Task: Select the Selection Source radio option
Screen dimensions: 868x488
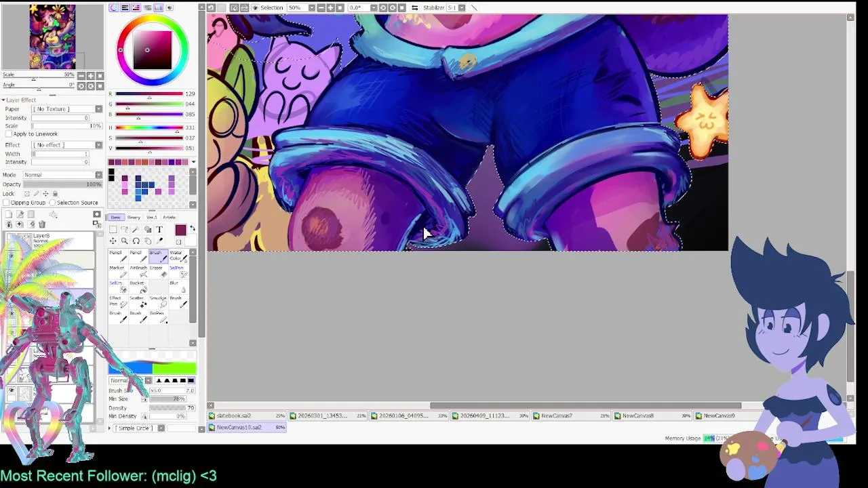Action: click(x=52, y=203)
